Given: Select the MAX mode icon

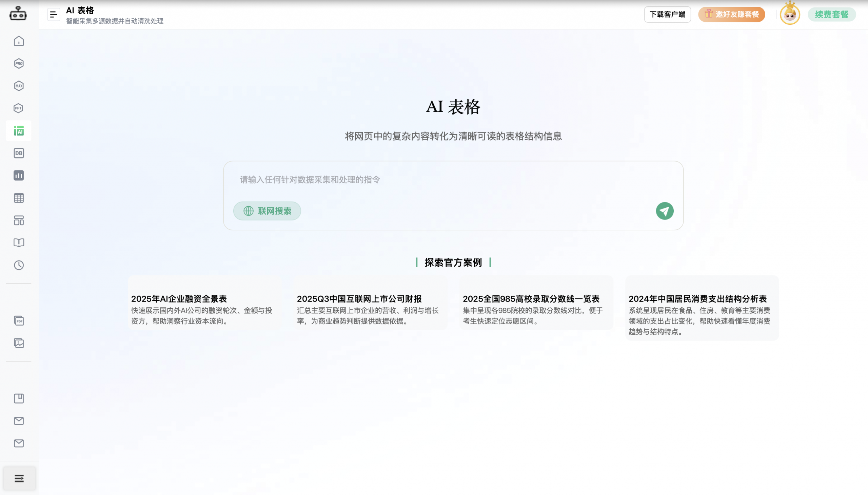Looking at the screenshot, I should 19,86.
